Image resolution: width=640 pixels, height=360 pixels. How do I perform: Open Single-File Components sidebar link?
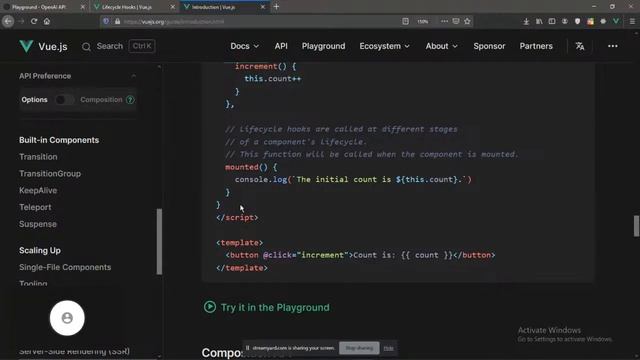65,267
